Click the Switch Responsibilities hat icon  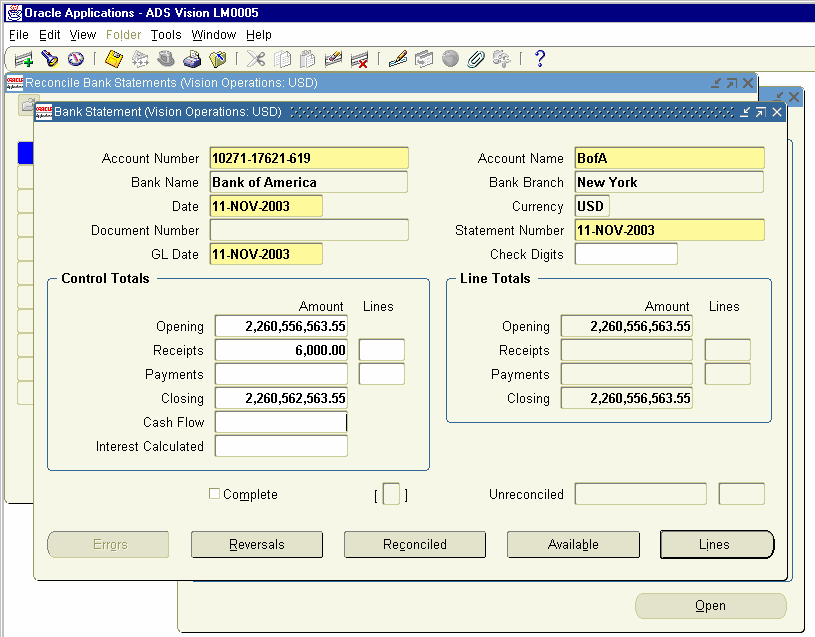click(166, 59)
